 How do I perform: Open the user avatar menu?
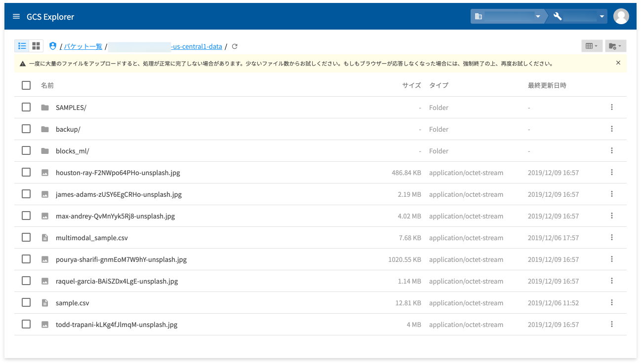click(621, 16)
